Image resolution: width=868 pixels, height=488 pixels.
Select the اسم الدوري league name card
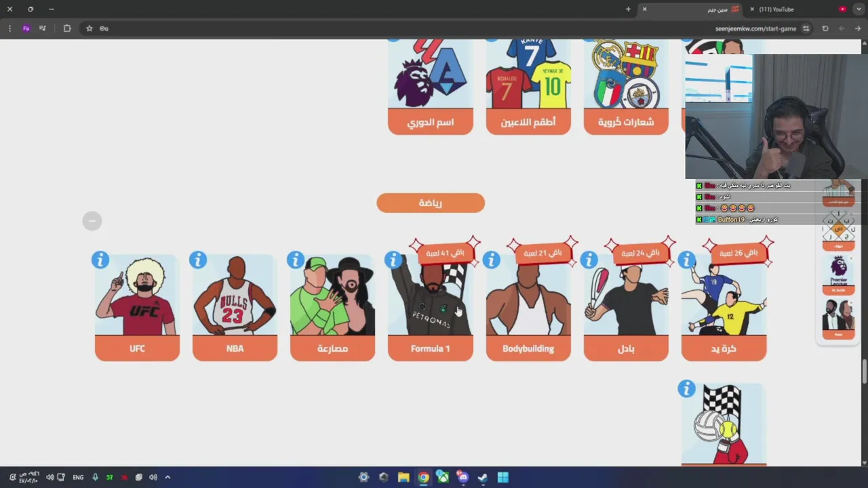coord(430,87)
